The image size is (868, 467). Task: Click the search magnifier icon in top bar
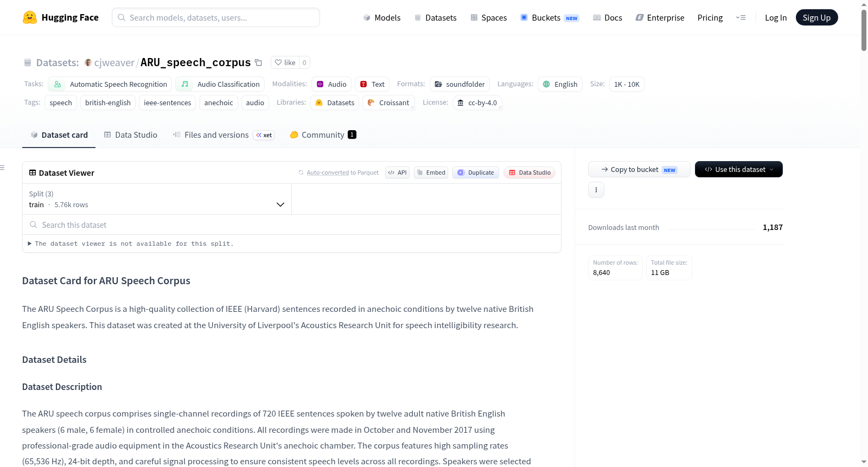[x=122, y=17]
